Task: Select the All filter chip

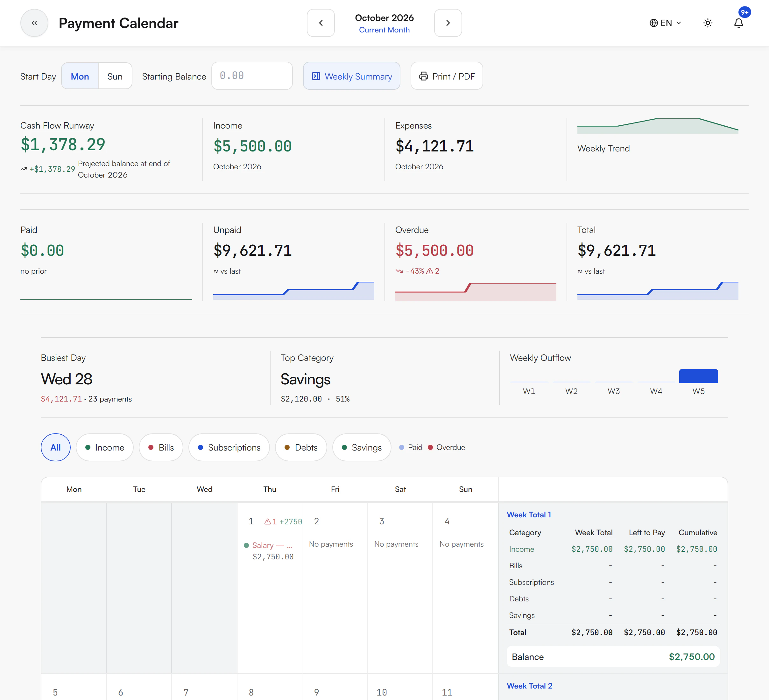Action: 56,447
